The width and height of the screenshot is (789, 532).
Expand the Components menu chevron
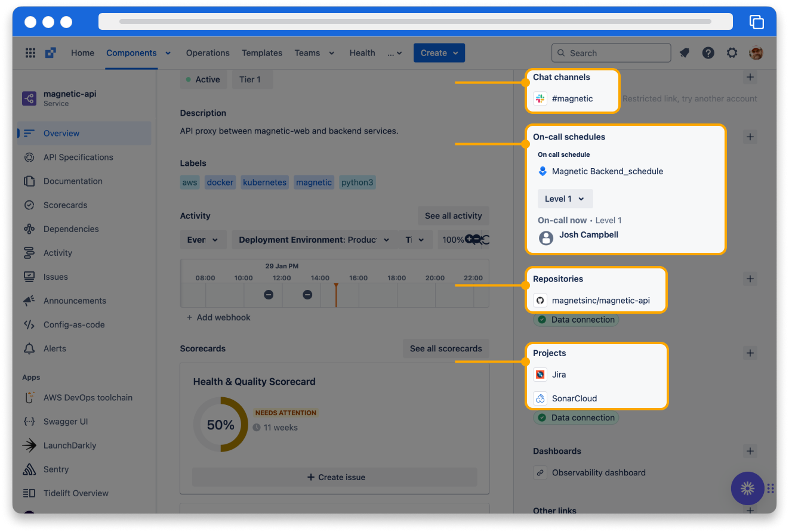click(x=168, y=53)
